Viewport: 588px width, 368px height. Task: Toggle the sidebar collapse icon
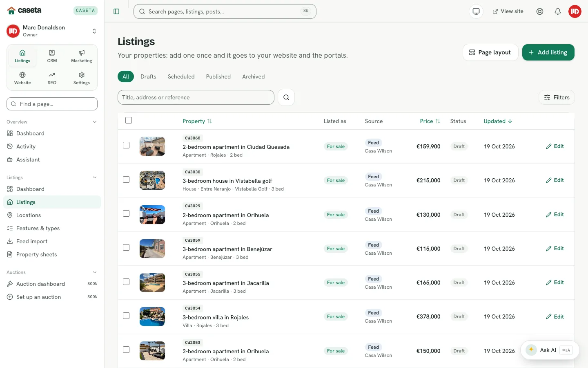[x=116, y=11]
